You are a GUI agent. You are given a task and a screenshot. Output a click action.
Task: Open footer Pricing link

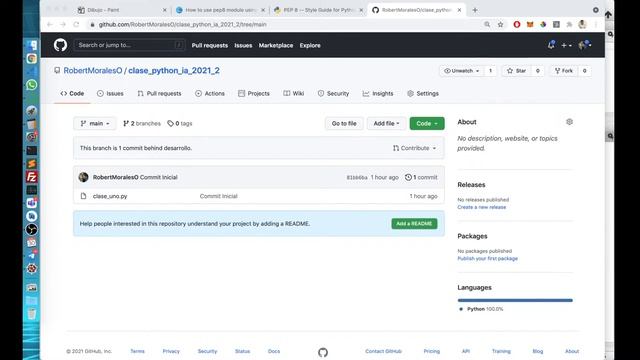click(x=431, y=351)
